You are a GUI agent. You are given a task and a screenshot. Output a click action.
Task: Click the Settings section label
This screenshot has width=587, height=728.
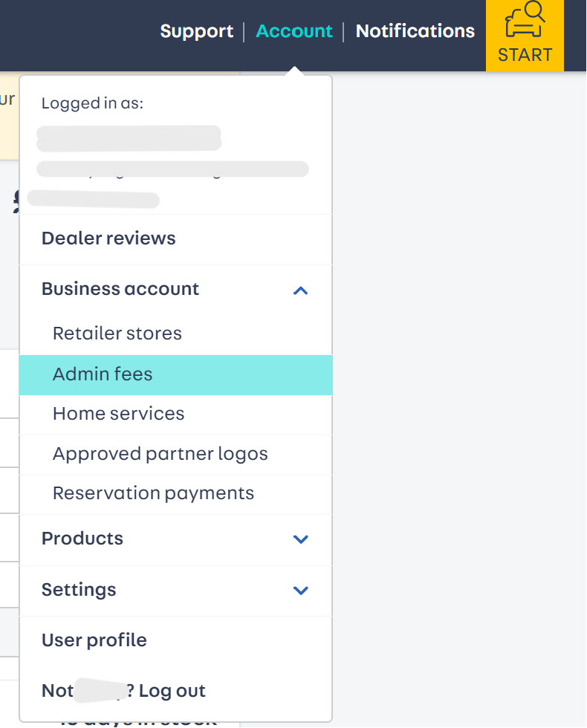point(79,591)
